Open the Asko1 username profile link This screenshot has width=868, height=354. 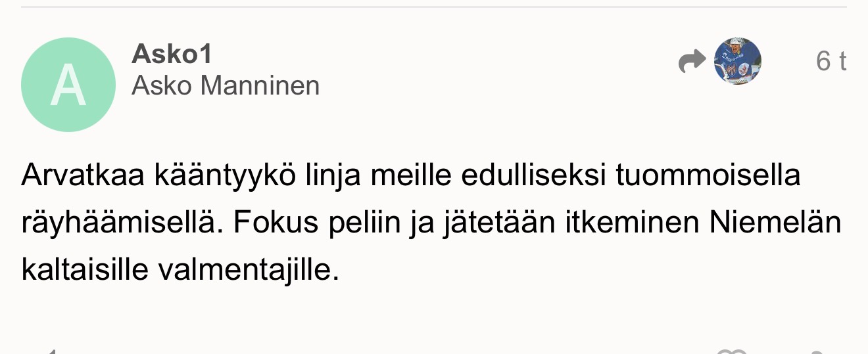tap(172, 54)
